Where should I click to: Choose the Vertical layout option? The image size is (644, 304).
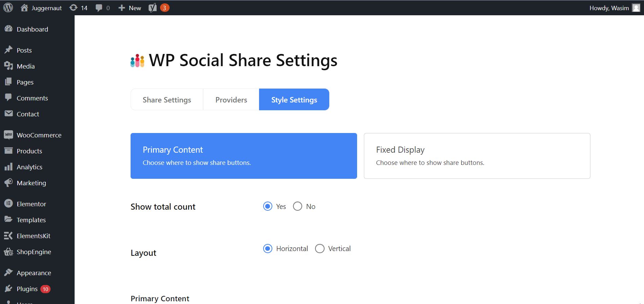(x=320, y=249)
